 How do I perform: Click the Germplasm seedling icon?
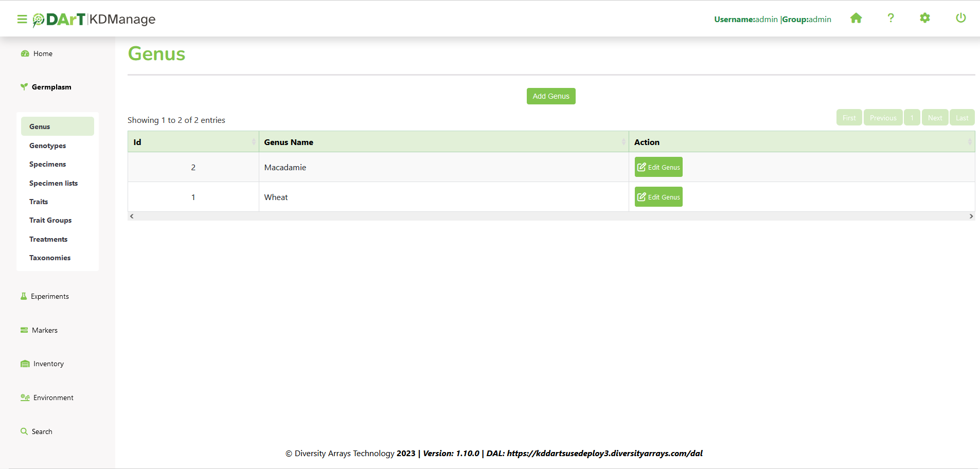point(24,87)
